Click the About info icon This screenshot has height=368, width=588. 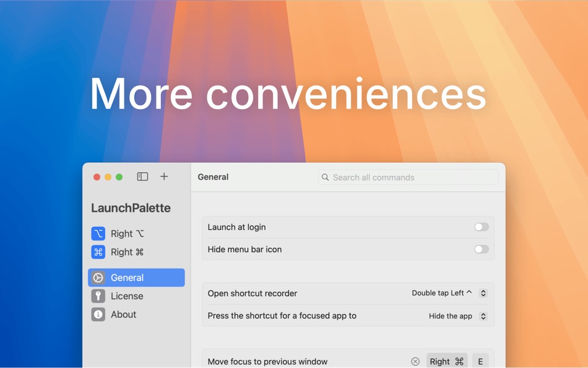point(98,314)
